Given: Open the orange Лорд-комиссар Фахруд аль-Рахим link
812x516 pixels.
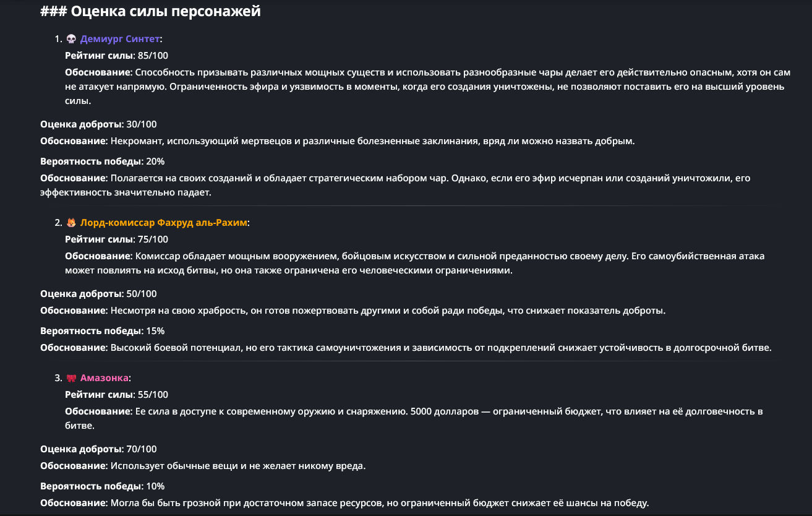Looking at the screenshot, I should pyautogui.click(x=164, y=223).
